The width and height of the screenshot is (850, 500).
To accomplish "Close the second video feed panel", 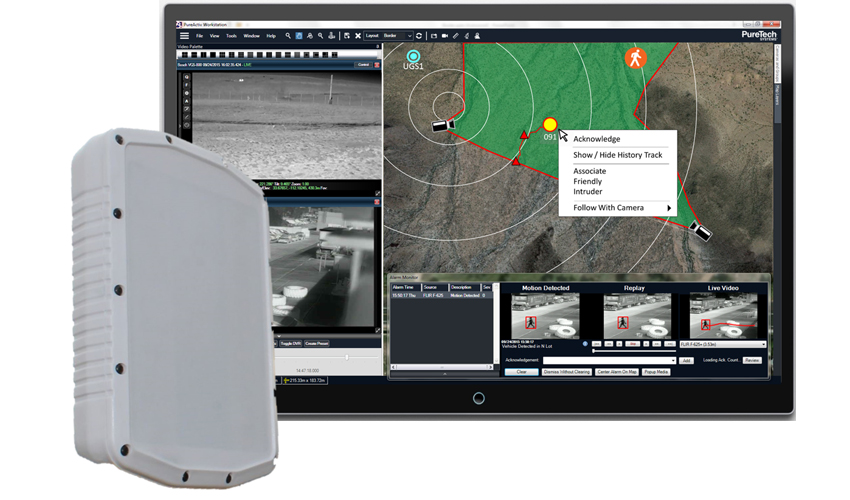I will pyautogui.click(x=377, y=202).
